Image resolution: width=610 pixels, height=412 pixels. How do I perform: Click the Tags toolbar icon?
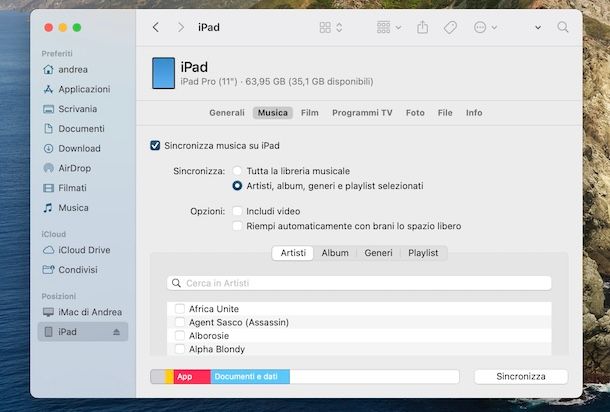pos(450,27)
